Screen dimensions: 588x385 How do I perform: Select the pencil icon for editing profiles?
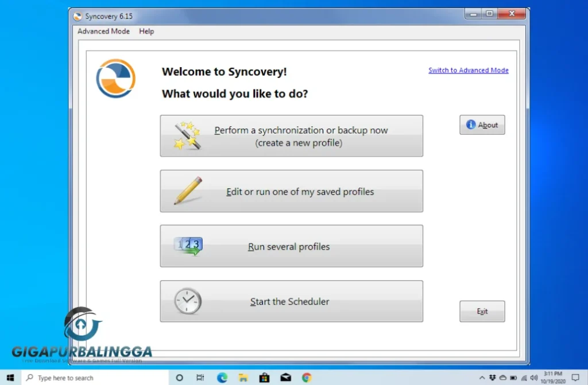(x=185, y=190)
